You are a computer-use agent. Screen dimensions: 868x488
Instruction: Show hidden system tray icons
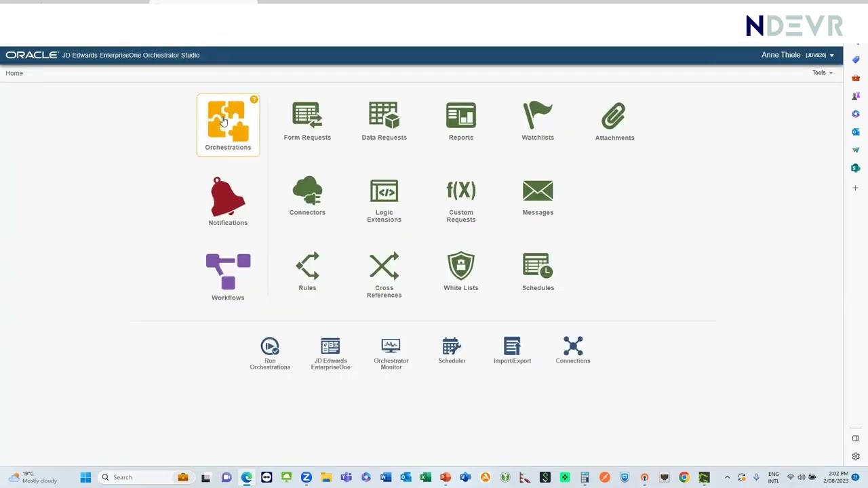(727, 477)
